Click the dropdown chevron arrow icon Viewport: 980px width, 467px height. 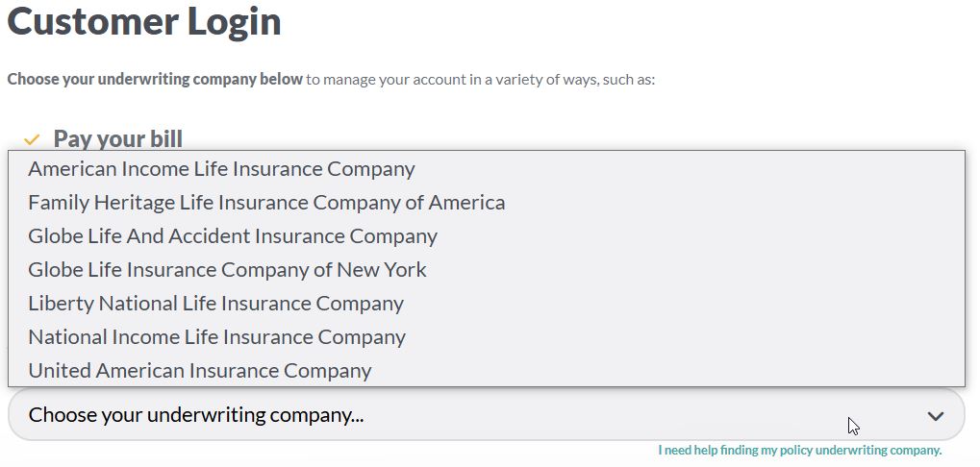[935, 416]
